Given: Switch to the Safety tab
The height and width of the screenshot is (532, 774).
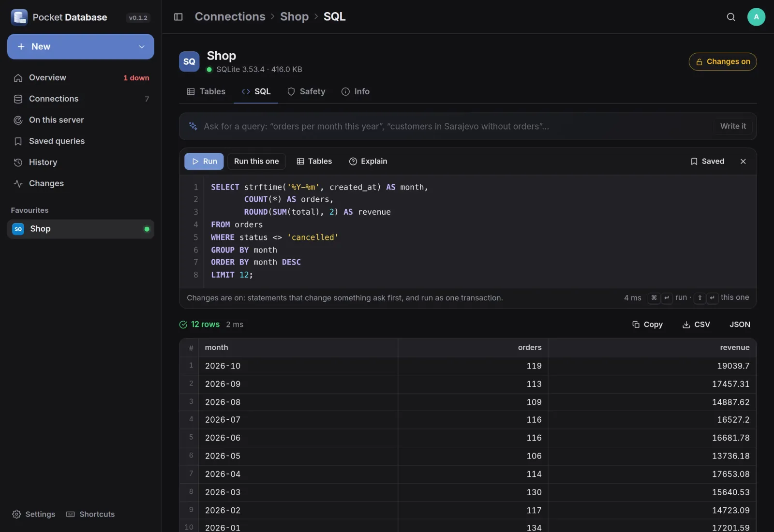Looking at the screenshot, I should point(306,92).
